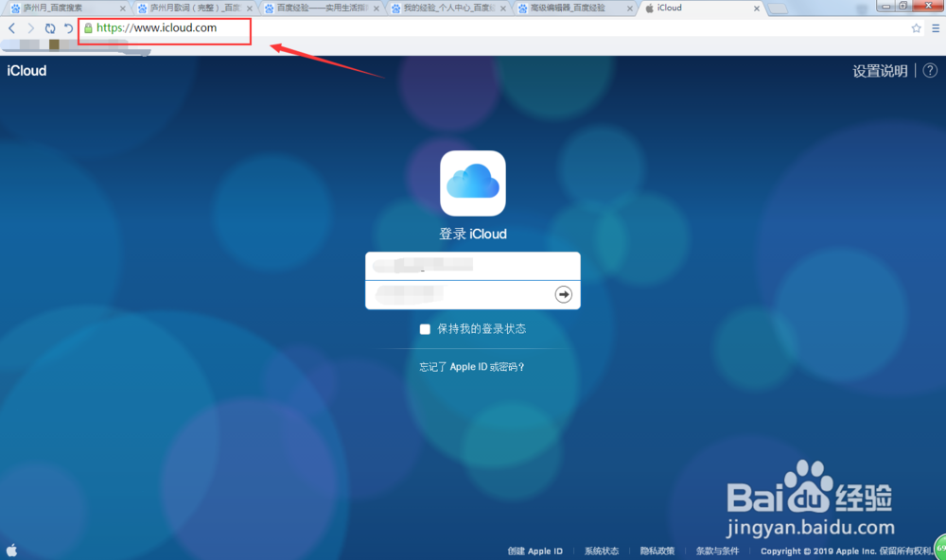Close the 我的经验_个人中心 tab
This screenshot has width=946, height=560.
click(502, 9)
